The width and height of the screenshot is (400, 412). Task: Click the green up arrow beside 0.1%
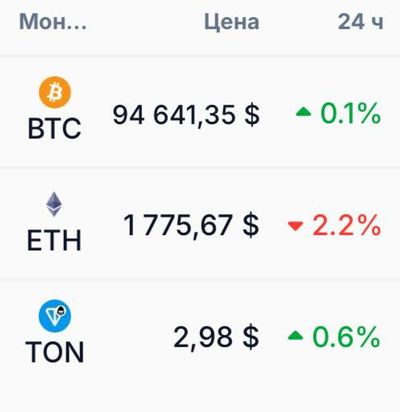coord(303,112)
